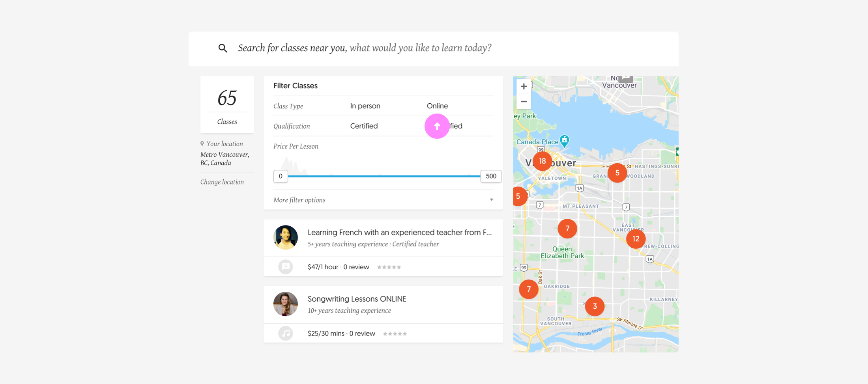This screenshot has width=868, height=384.
Task: Click music note icon for Songwriting lesson
Action: [286, 334]
